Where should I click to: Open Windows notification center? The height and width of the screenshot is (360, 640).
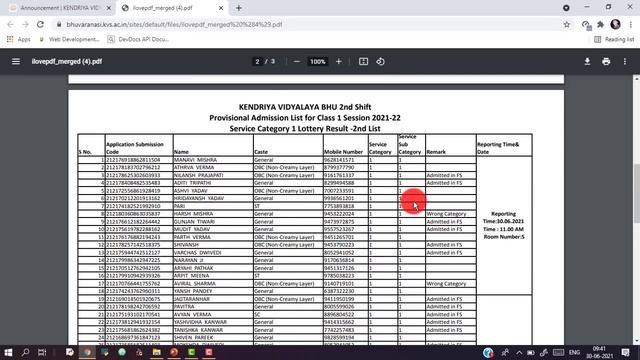[x=625, y=352]
